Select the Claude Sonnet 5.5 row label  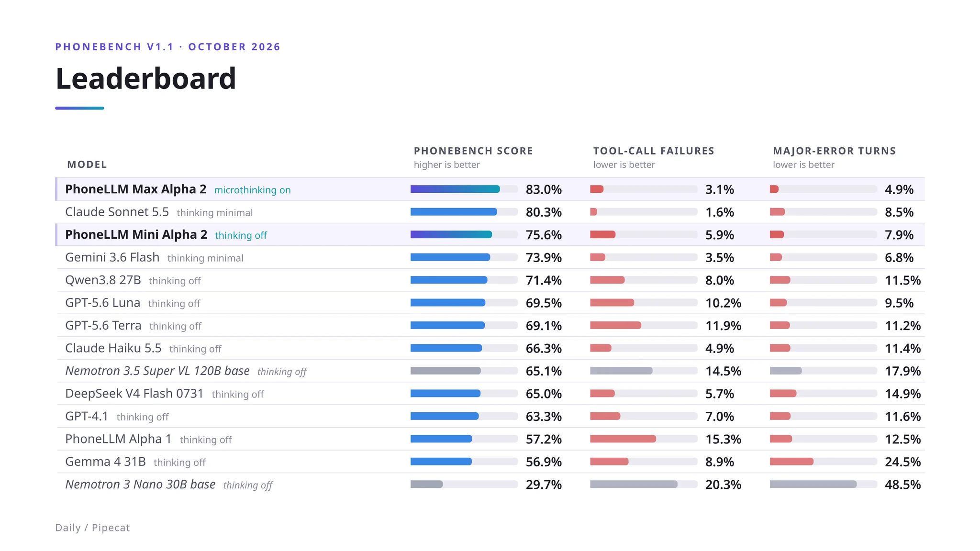point(117,212)
